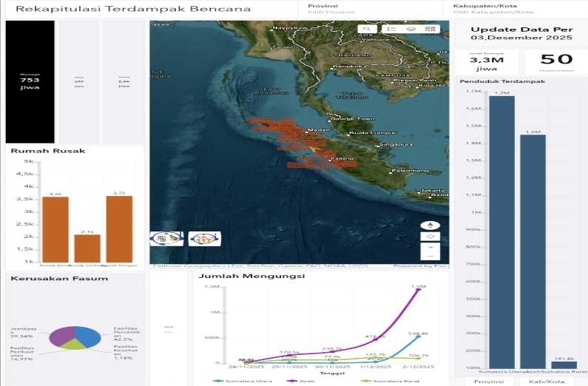Click the default map extent button

pos(430,237)
